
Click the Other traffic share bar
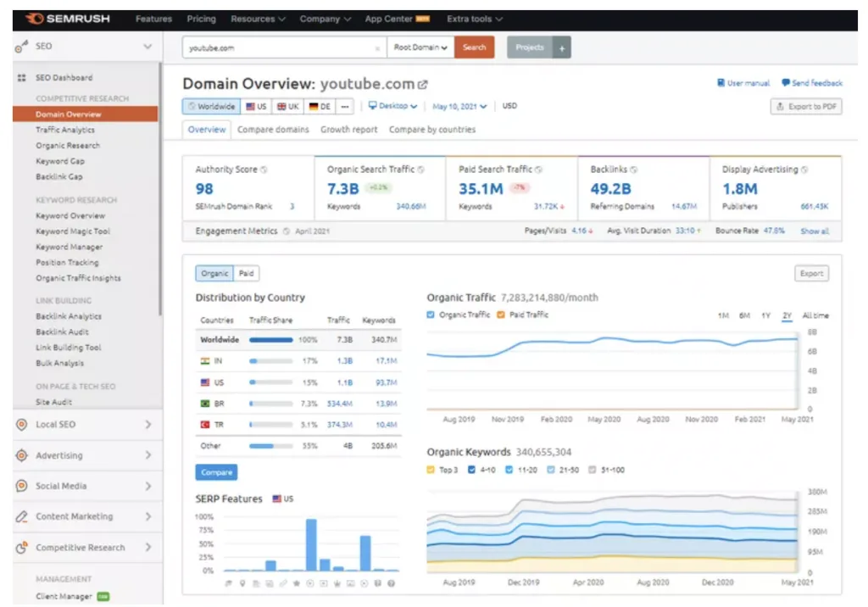click(270, 447)
